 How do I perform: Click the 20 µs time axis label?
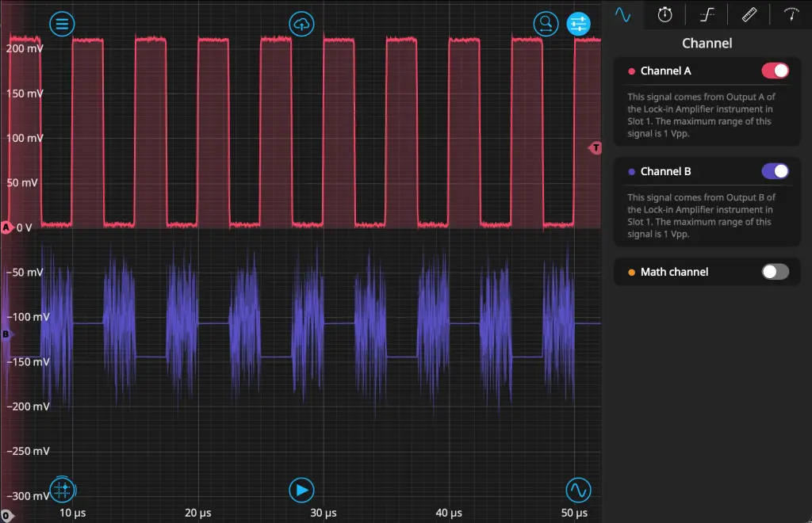197,513
